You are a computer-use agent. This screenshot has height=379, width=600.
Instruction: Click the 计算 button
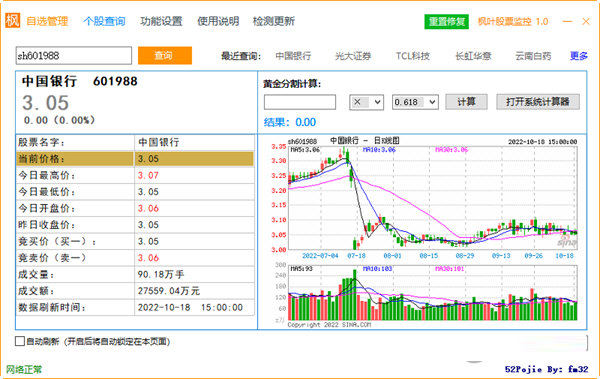click(466, 102)
